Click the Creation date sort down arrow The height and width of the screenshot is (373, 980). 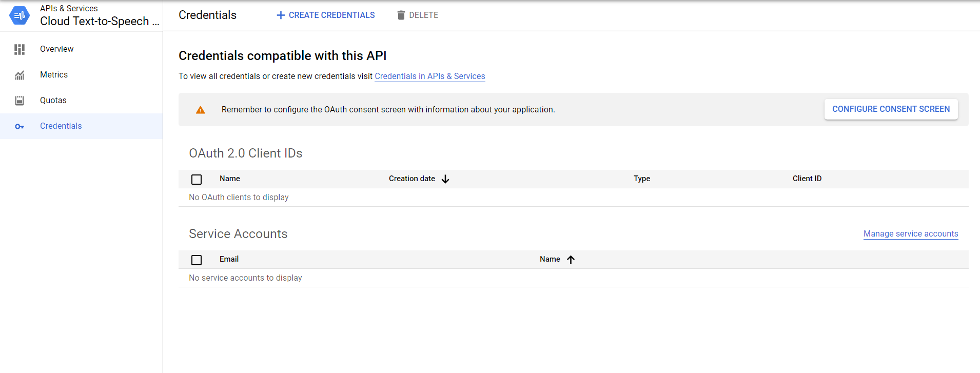(445, 179)
